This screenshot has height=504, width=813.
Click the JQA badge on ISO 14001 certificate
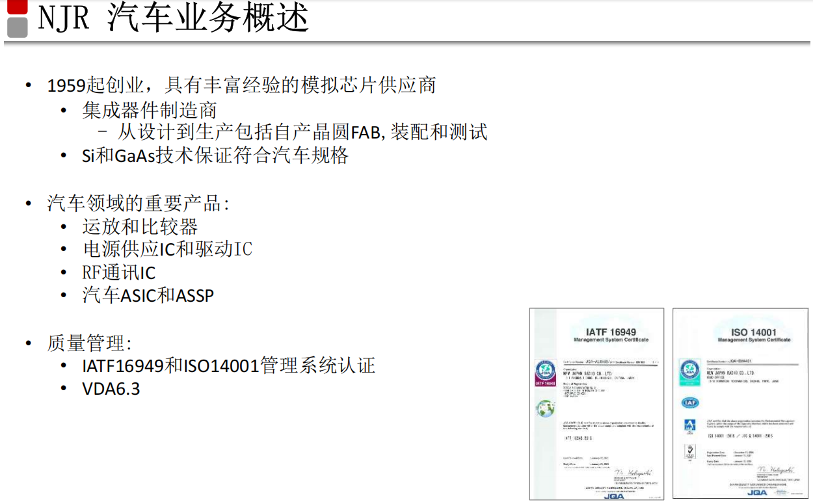[689, 371]
